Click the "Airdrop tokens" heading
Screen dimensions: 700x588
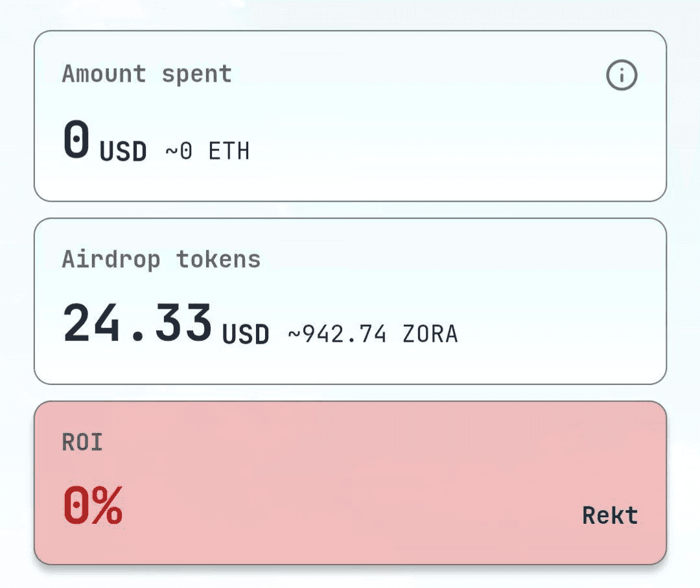pyautogui.click(x=161, y=259)
